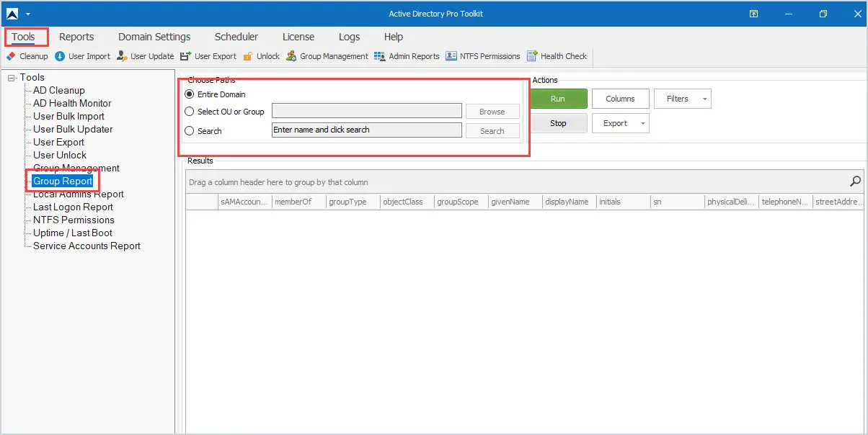Screen dimensions: 868x435
Task: Click the streetAddress column header
Action: pyautogui.click(x=838, y=202)
